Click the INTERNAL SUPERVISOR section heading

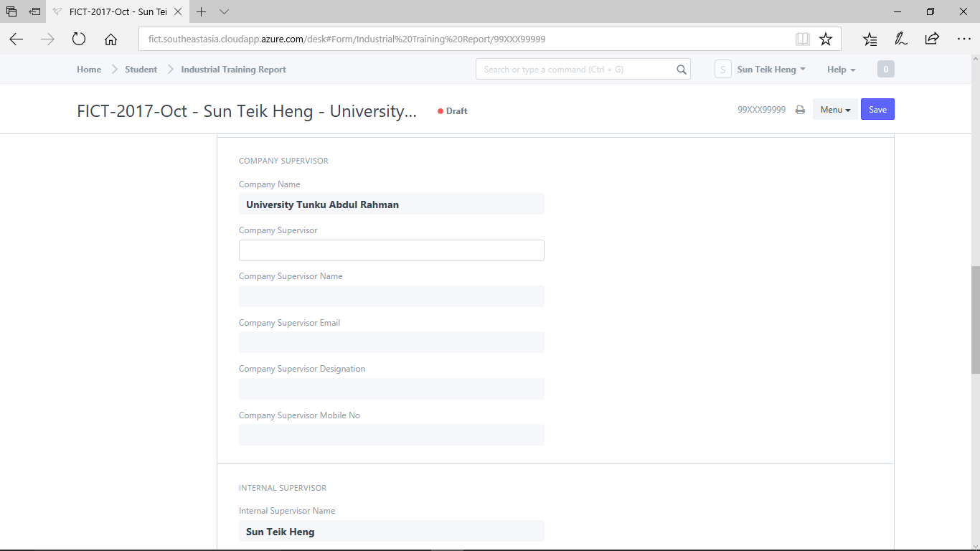click(283, 488)
